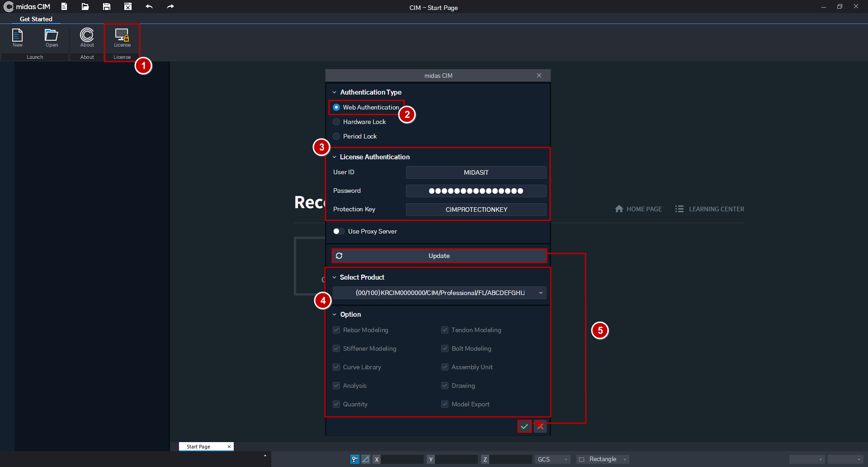Cancel dialog with red X icon
Image resolution: width=868 pixels, height=467 pixels.
(540, 426)
